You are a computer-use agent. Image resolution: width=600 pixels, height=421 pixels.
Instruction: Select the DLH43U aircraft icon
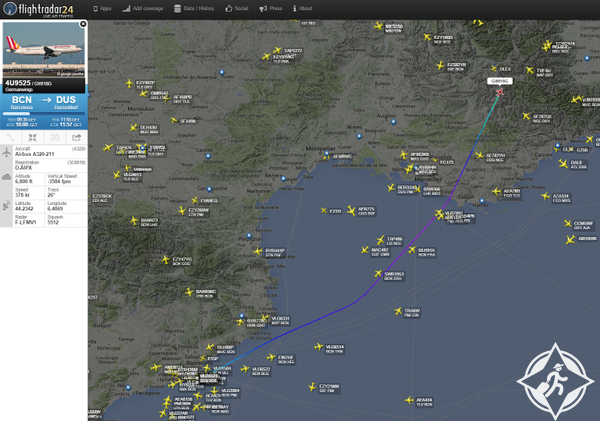pyautogui.click(x=133, y=127)
